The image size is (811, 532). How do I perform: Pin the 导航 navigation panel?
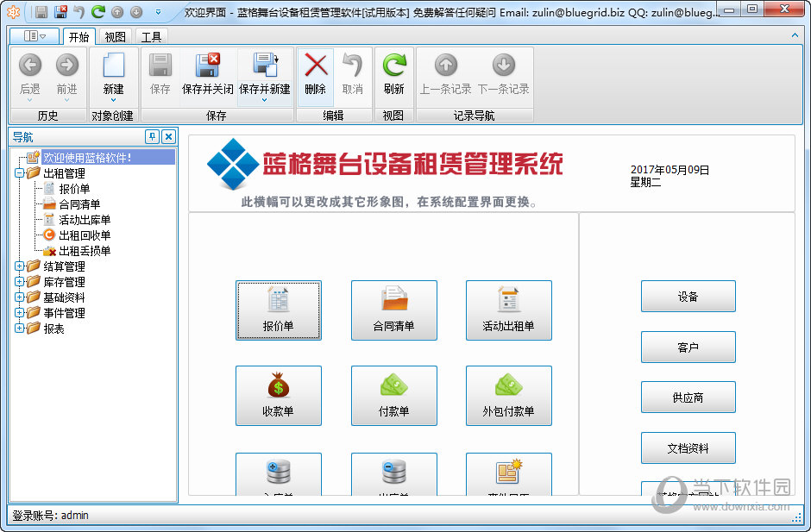152,136
